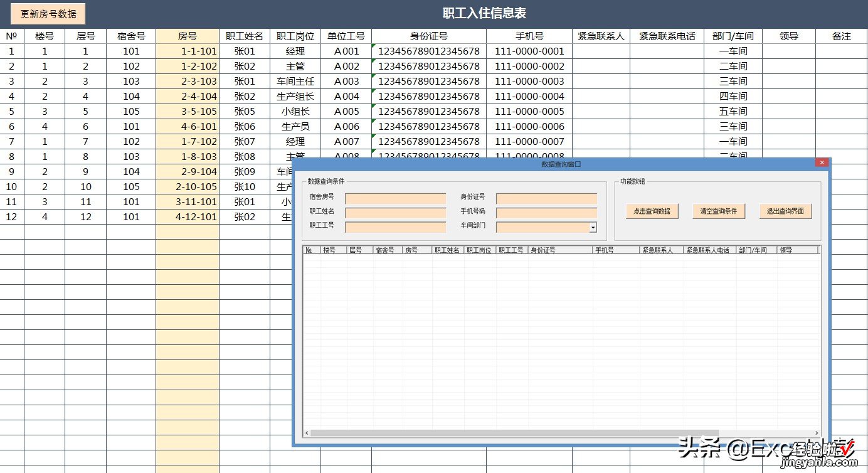This screenshot has width=868, height=473.
Task: Select phone number 111-0000-0003
Action: pos(529,82)
